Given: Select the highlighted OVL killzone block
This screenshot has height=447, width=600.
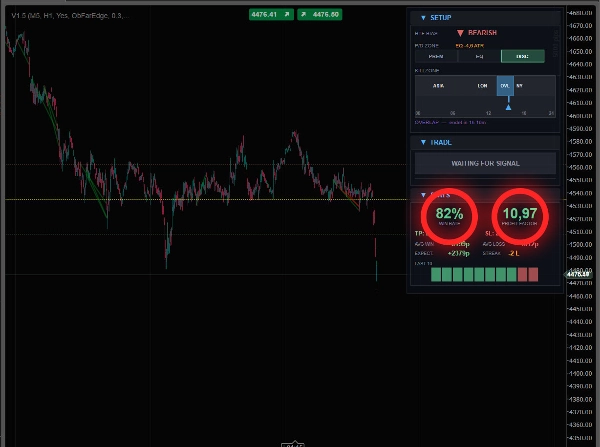Looking at the screenshot, I should [x=505, y=86].
